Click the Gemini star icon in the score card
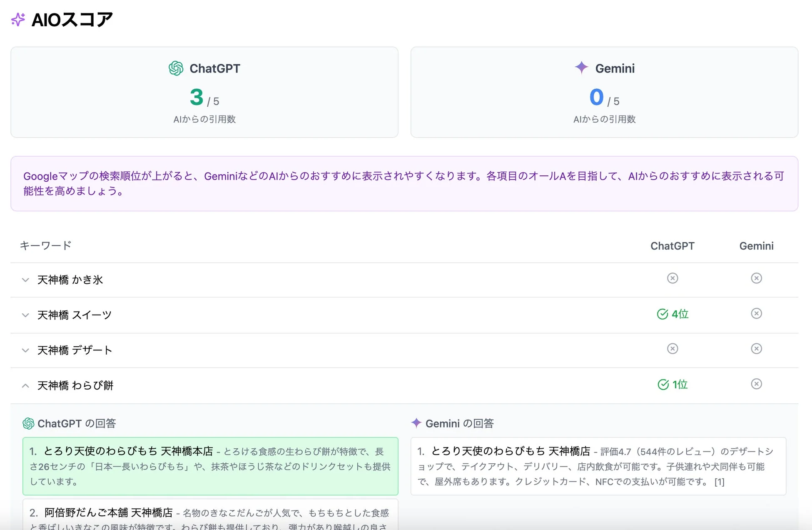The width and height of the screenshot is (812, 530). point(581,67)
